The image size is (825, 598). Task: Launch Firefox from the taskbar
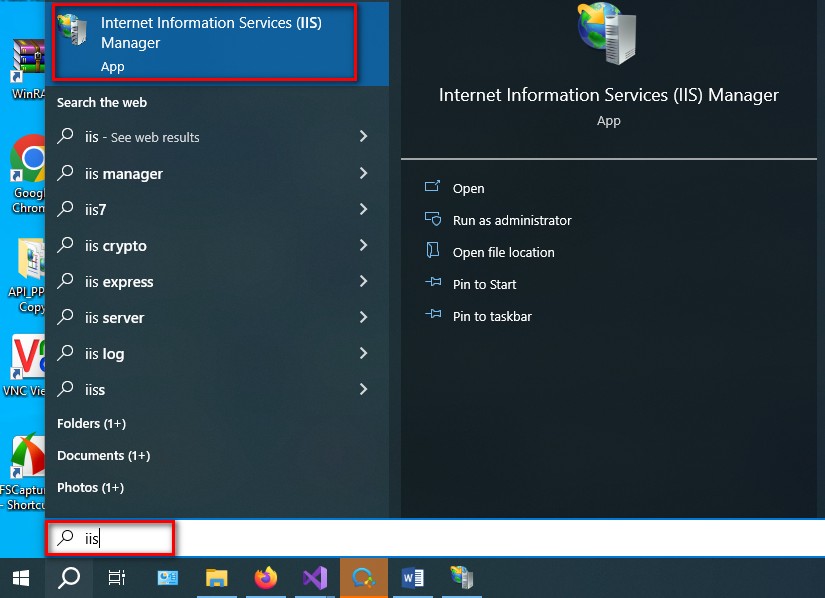pyautogui.click(x=266, y=578)
